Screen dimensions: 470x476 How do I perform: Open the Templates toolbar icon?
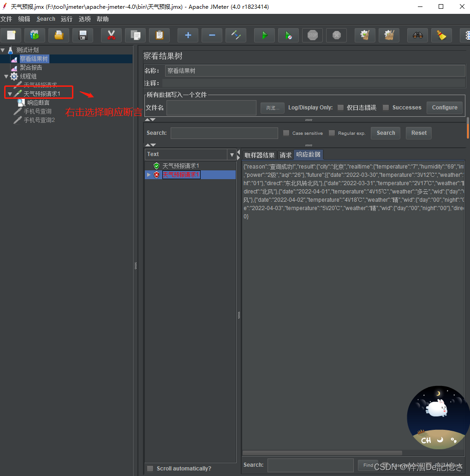click(x=35, y=35)
